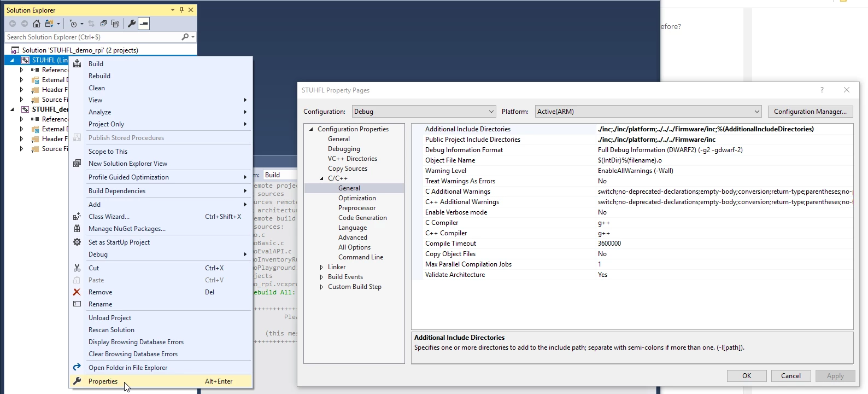Click Properties at bottom of context menu
This screenshot has width=868, height=394.
pos(161,381)
